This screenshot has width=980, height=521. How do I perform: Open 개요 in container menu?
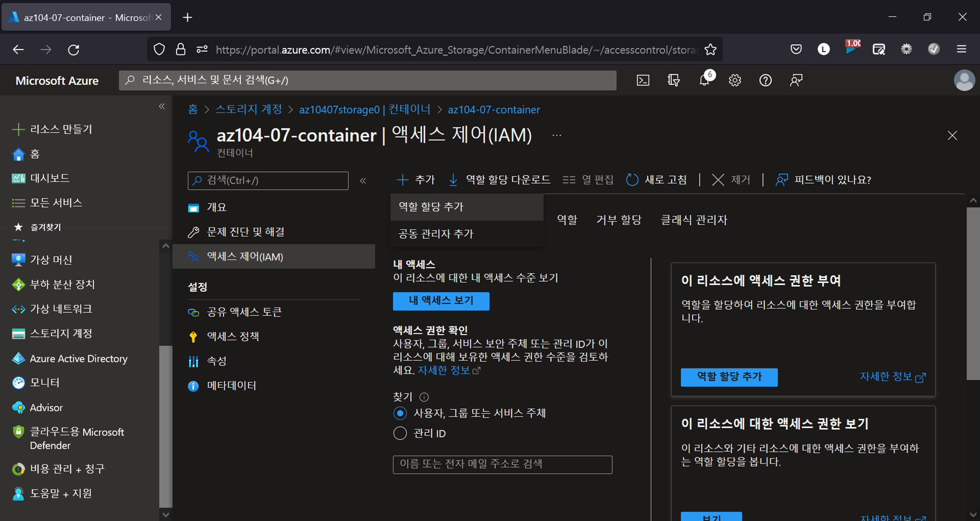274,207
